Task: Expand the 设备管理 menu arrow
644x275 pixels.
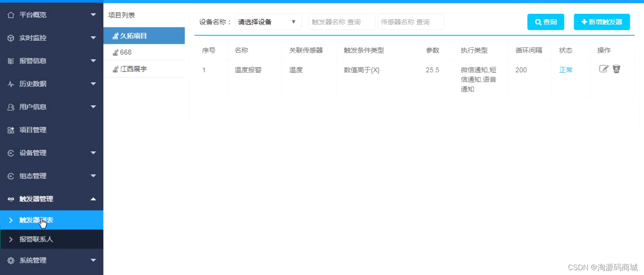Action: click(x=93, y=153)
